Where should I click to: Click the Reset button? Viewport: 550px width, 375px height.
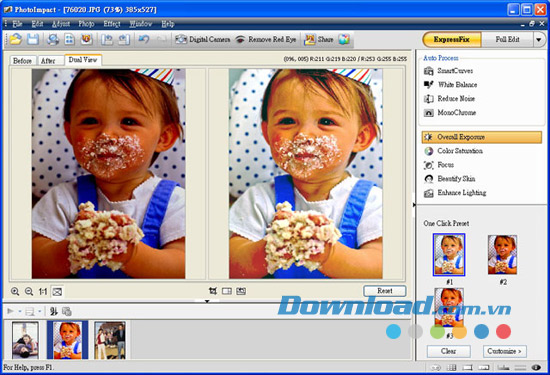click(385, 291)
